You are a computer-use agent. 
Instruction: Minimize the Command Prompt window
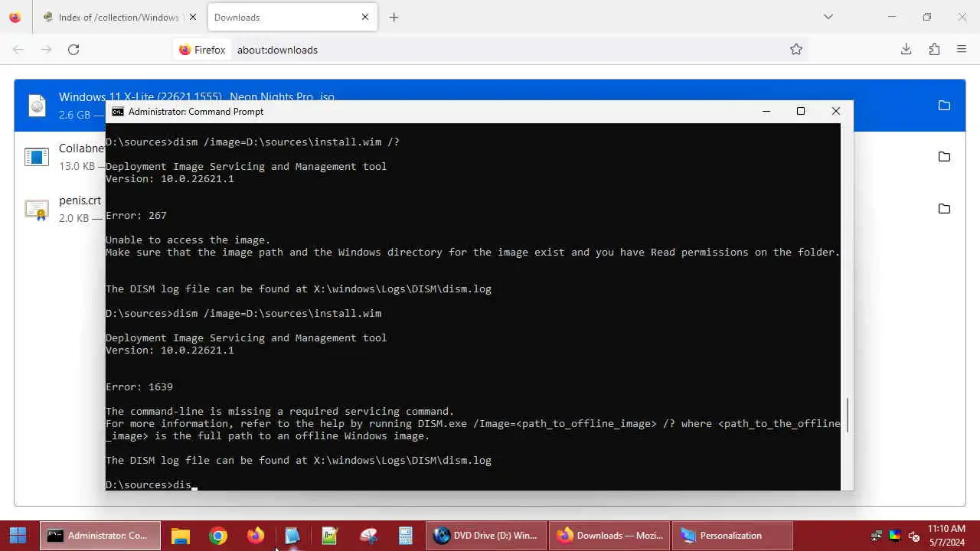[x=766, y=112]
